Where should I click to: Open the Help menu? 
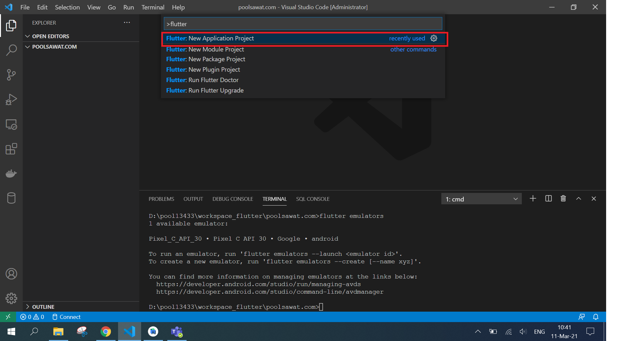pos(178,7)
